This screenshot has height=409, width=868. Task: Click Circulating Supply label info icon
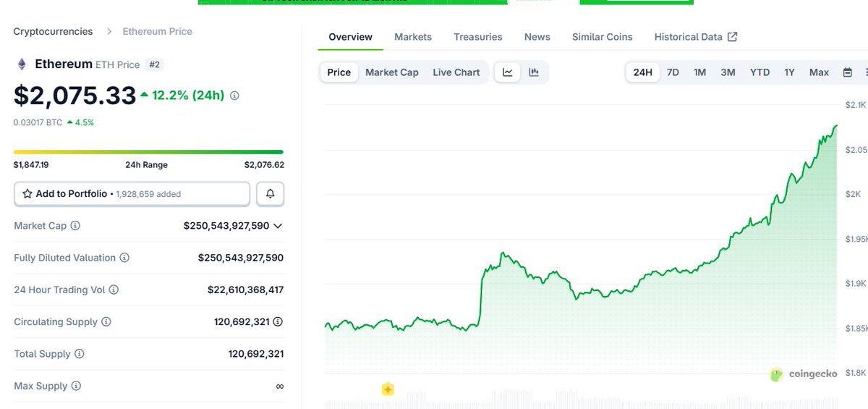tap(106, 321)
